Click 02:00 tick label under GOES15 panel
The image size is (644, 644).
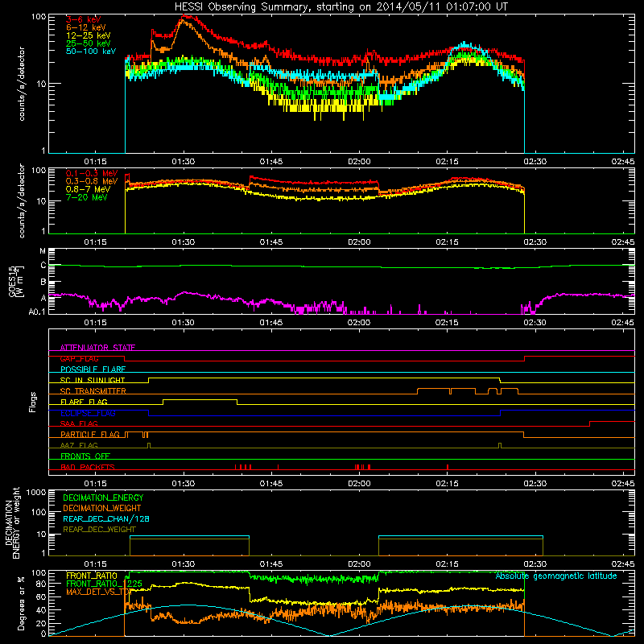[x=359, y=323]
